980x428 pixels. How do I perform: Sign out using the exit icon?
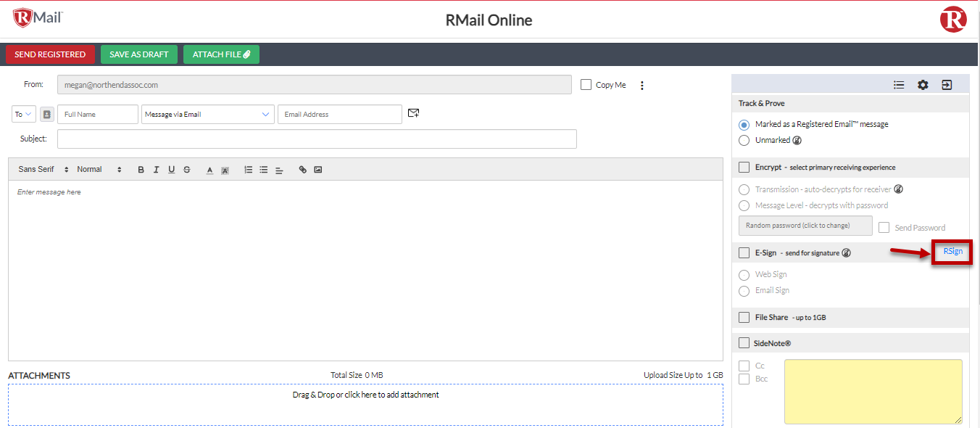(x=947, y=84)
